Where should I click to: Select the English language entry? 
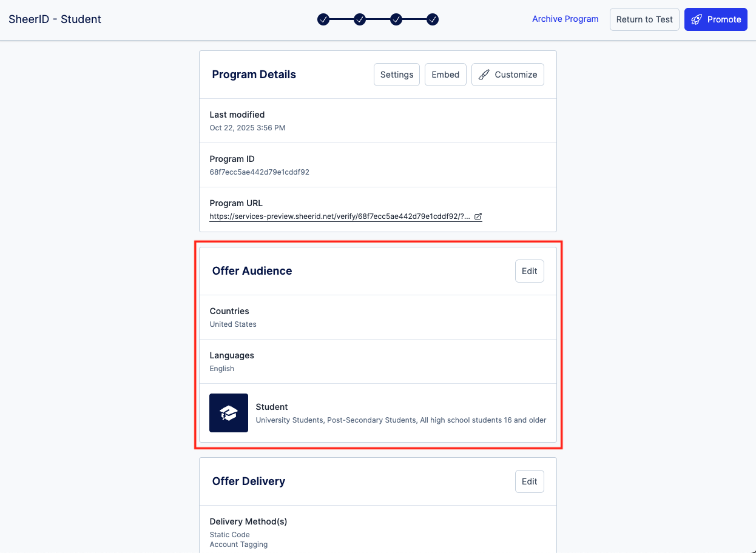pyautogui.click(x=222, y=369)
